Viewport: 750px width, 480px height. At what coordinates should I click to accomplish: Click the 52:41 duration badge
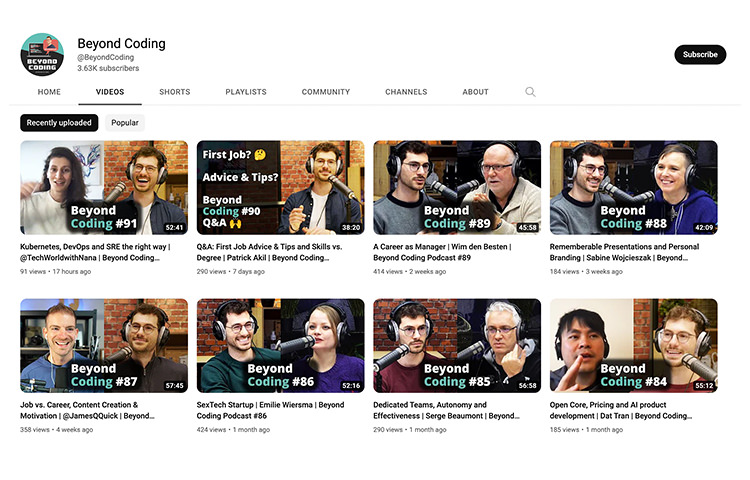[x=174, y=228]
